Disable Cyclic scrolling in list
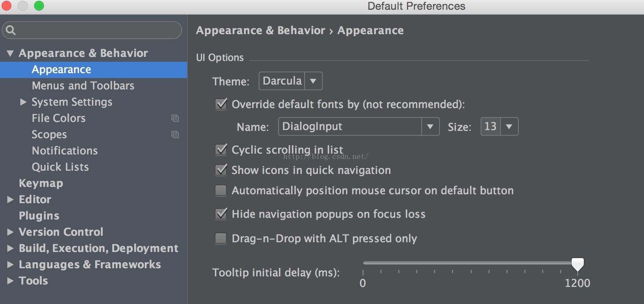The image size is (644, 304). [221, 150]
